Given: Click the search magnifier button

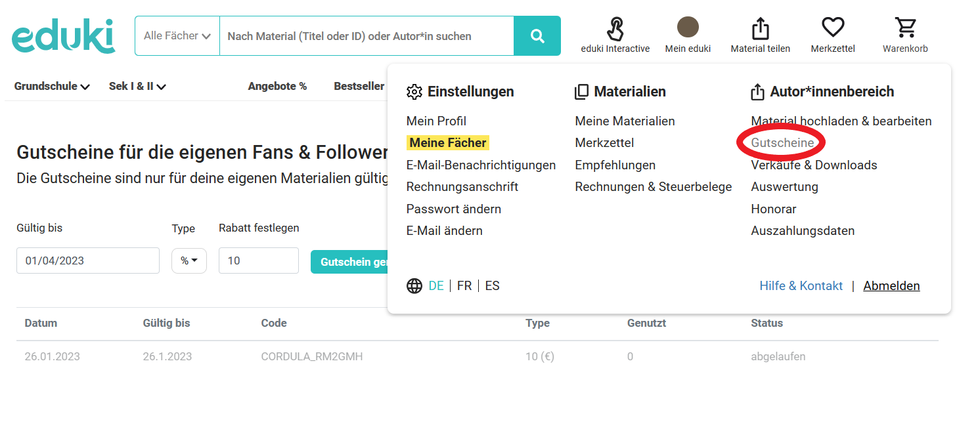Looking at the screenshot, I should click(537, 35).
